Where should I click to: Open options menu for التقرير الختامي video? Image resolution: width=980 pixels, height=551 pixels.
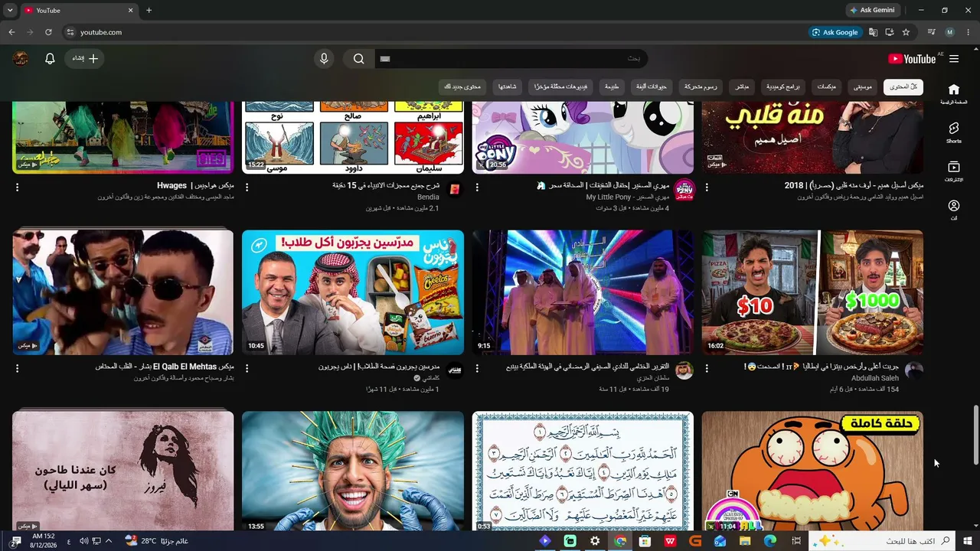coord(477,368)
